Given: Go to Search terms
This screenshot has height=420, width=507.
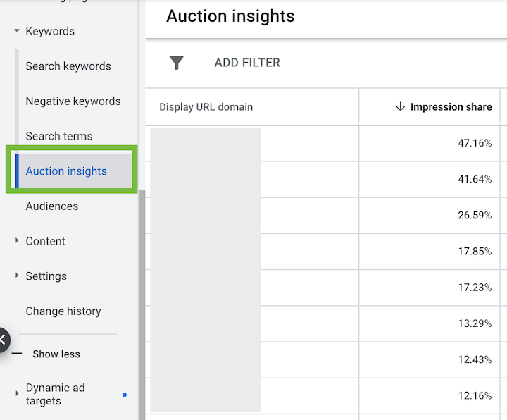Looking at the screenshot, I should pyautogui.click(x=59, y=136).
